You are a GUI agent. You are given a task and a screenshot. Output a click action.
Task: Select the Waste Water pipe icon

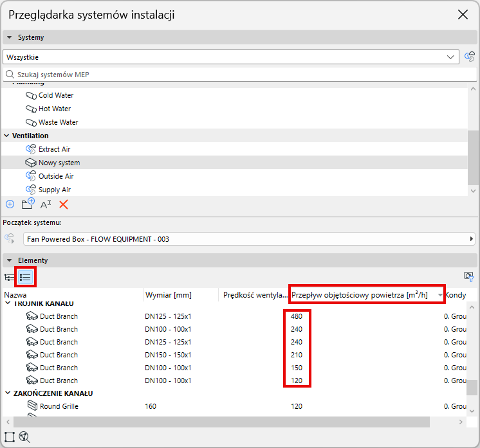tap(31, 122)
